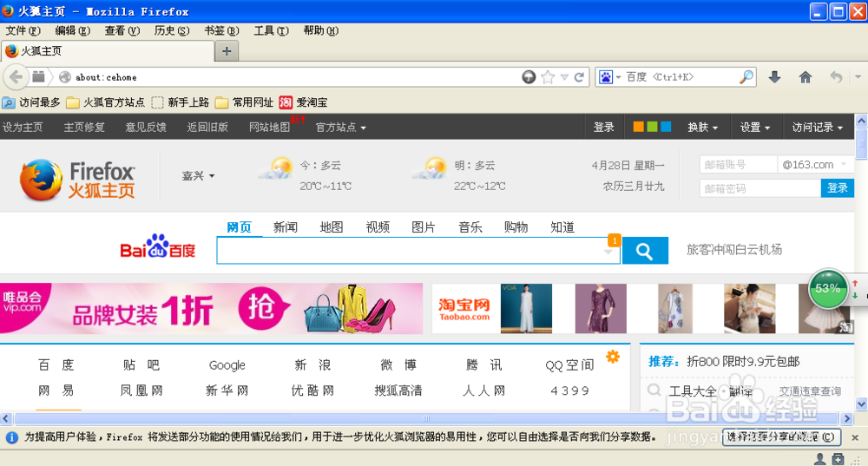Click the tab groups icon beside back button
This screenshot has height=466, width=868.
[38, 76]
